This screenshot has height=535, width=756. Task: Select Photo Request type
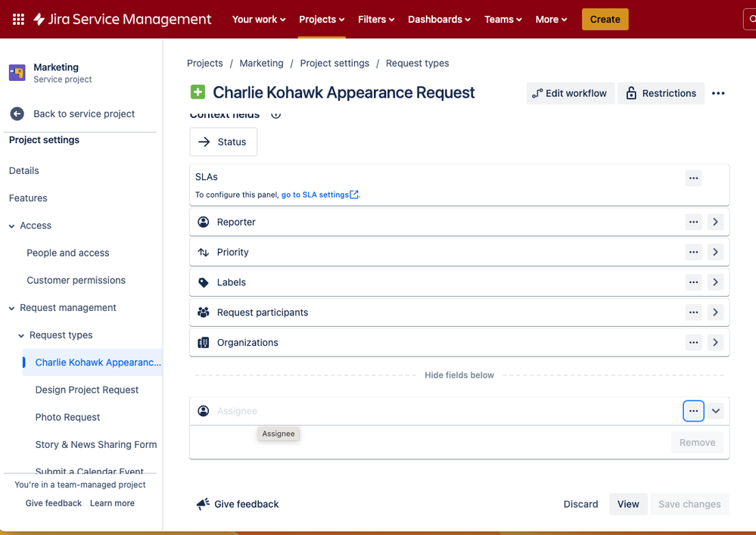pos(67,418)
